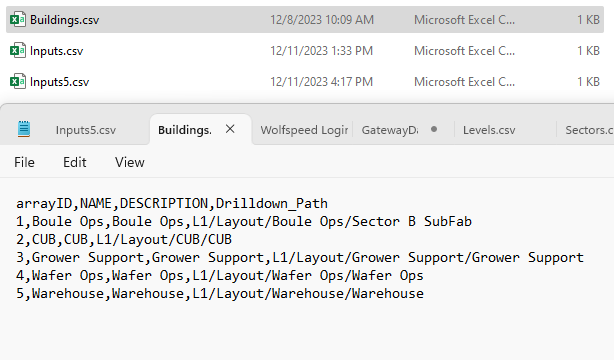Click the Notepad app icon
The width and height of the screenshot is (614, 360).
coord(24,129)
